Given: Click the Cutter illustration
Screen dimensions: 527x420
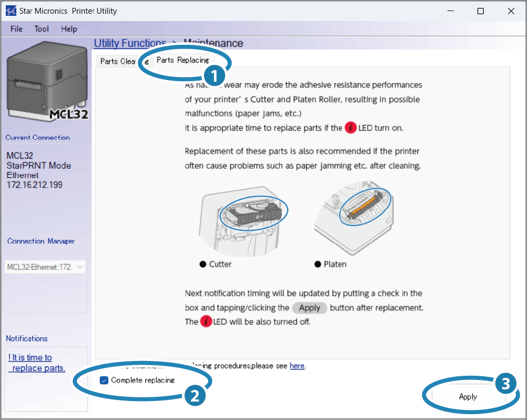Looking at the screenshot, I should point(242,221).
